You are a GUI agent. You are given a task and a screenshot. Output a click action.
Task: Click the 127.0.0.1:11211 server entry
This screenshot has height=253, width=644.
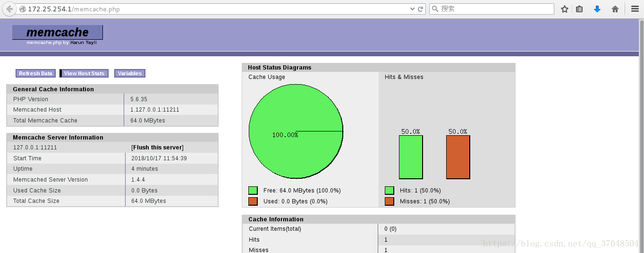click(x=35, y=148)
